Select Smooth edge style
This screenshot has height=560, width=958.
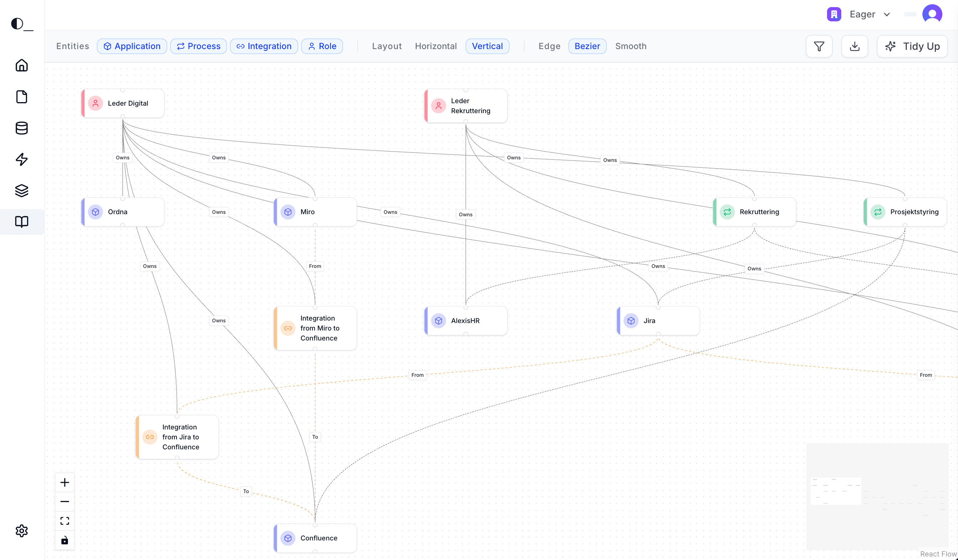pyautogui.click(x=631, y=46)
